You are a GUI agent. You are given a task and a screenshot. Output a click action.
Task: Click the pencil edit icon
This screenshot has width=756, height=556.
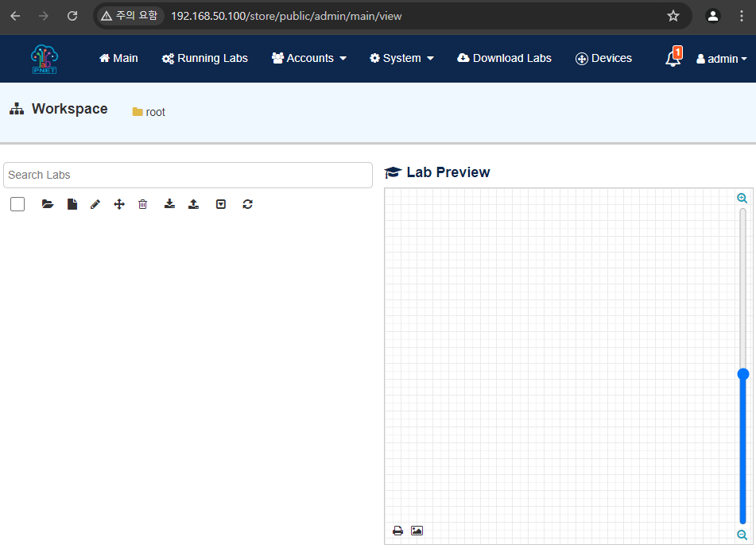coord(95,204)
